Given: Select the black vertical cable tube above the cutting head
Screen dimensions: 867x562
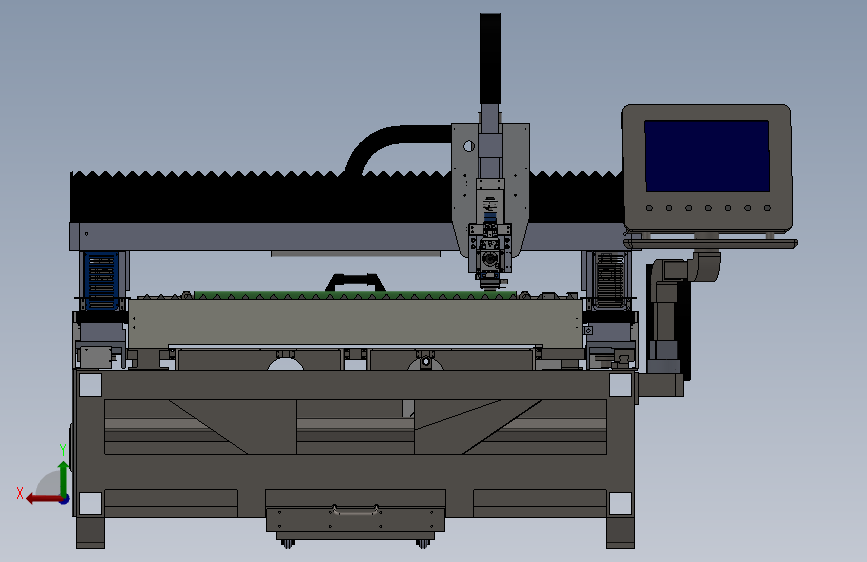Looking at the screenshot, I should pyautogui.click(x=490, y=59).
